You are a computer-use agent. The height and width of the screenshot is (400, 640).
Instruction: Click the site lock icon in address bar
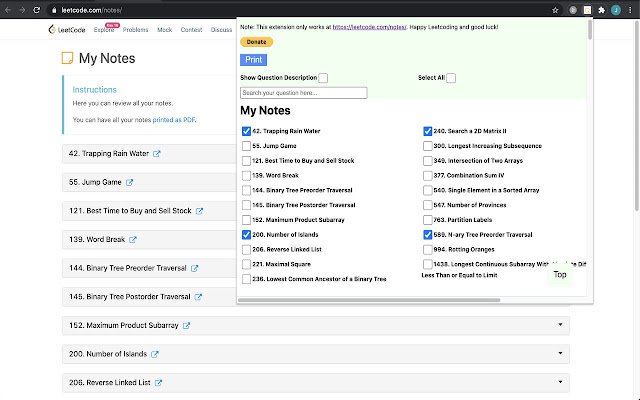54,10
